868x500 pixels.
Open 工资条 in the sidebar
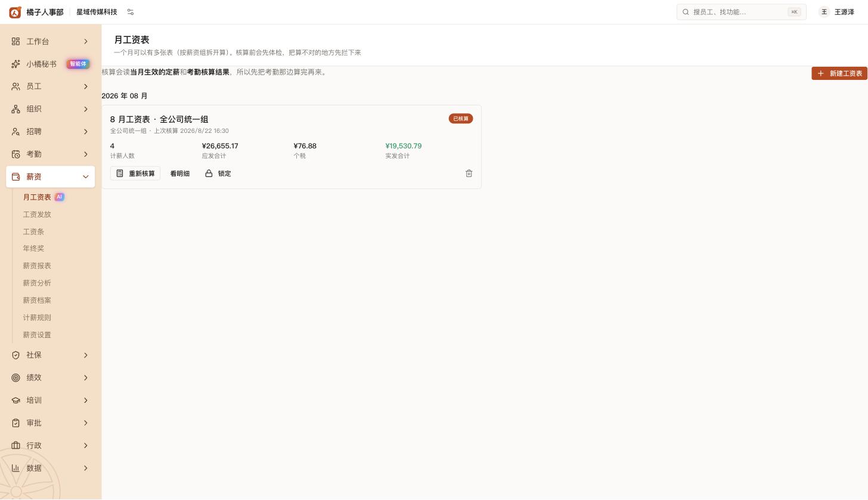(33, 232)
